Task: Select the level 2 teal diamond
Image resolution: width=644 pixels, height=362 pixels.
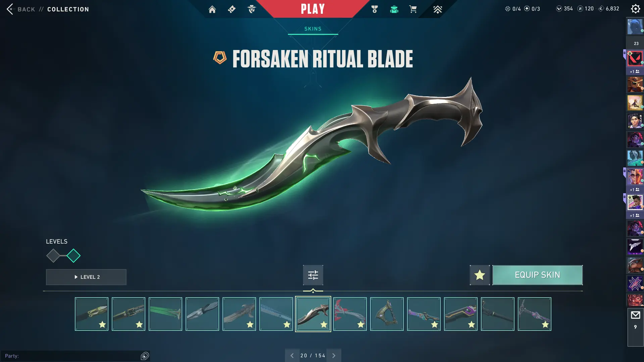Action: (73, 256)
